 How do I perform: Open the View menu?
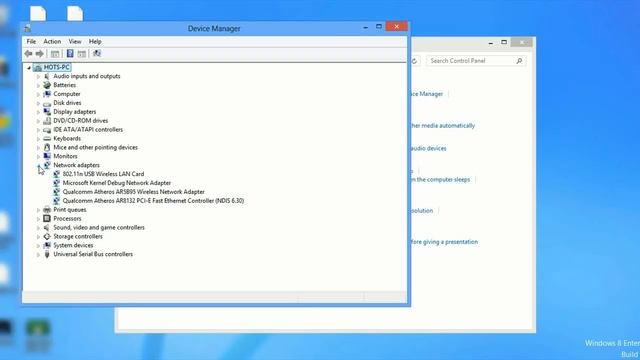[x=75, y=42]
